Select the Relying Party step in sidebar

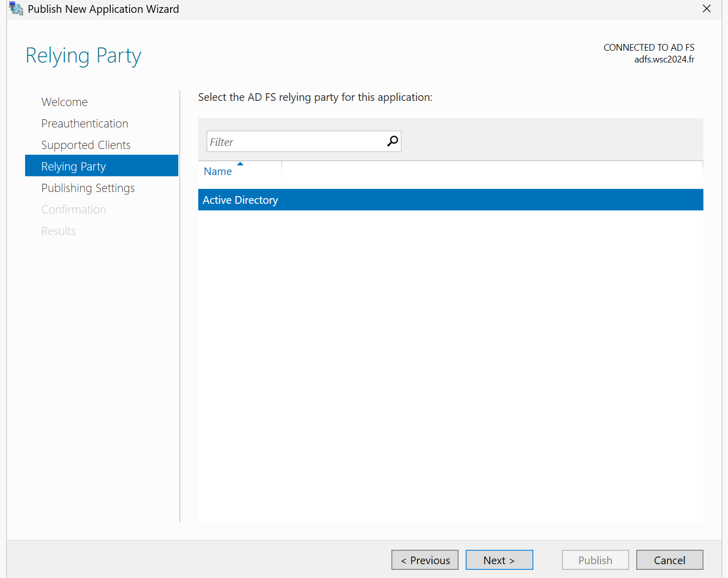click(x=101, y=166)
